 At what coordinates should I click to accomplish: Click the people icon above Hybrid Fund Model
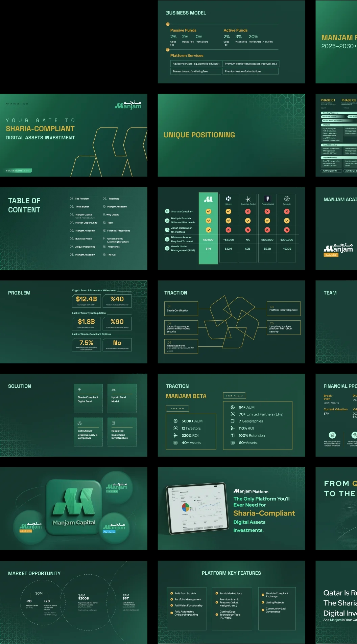pyautogui.click(x=114, y=390)
